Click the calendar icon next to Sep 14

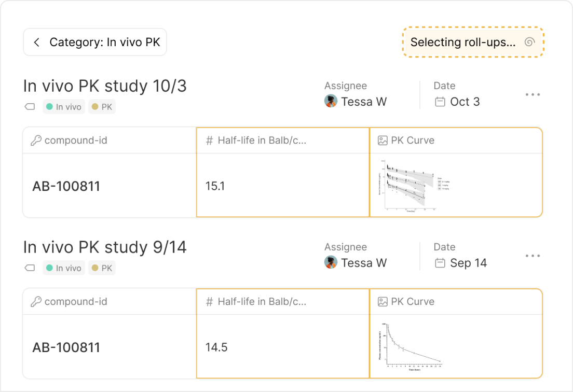(440, 263)
